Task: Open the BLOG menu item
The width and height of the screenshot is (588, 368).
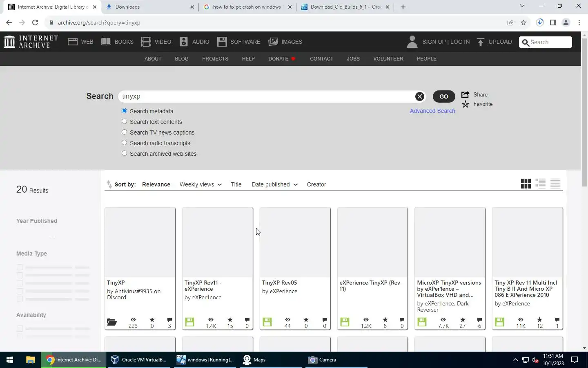Action: point(182,59)
